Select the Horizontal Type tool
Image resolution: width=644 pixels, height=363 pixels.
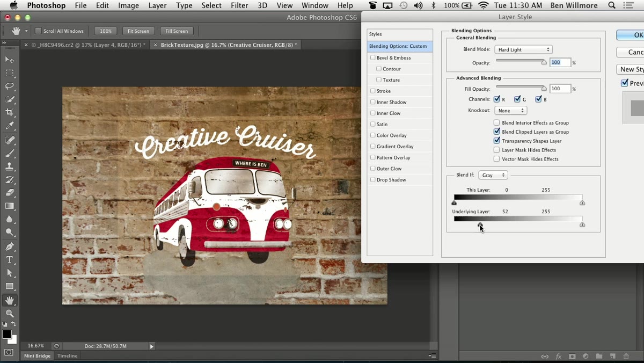pyautogui.click(x=10, y=260)
